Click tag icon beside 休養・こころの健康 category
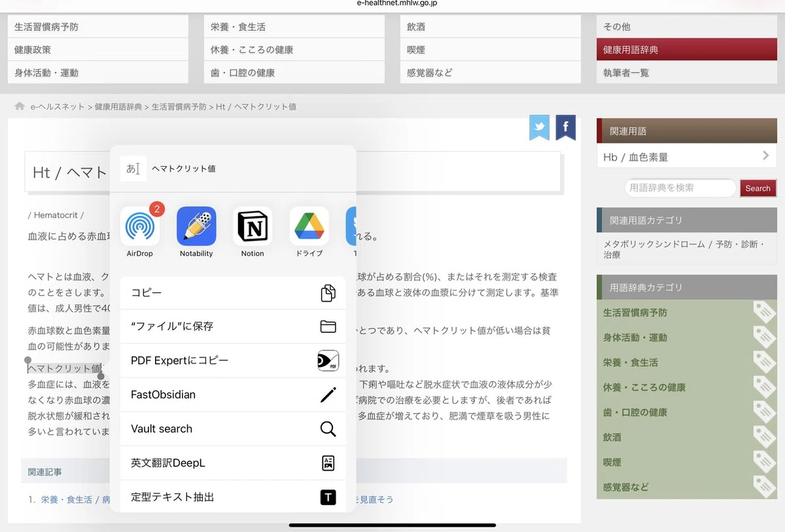 point(764,388)
